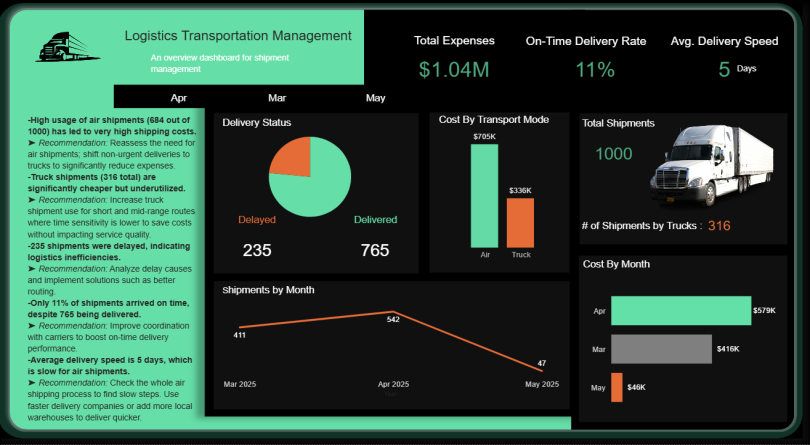This screenshot has height=445, width=810.
Task: Click the black truck logo icon
Action: click(68, 47)
